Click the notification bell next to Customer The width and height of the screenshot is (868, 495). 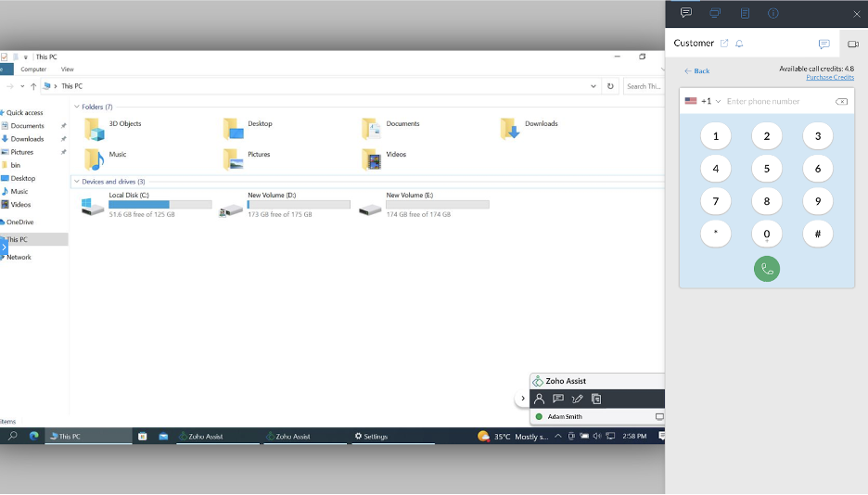point(739,44)
